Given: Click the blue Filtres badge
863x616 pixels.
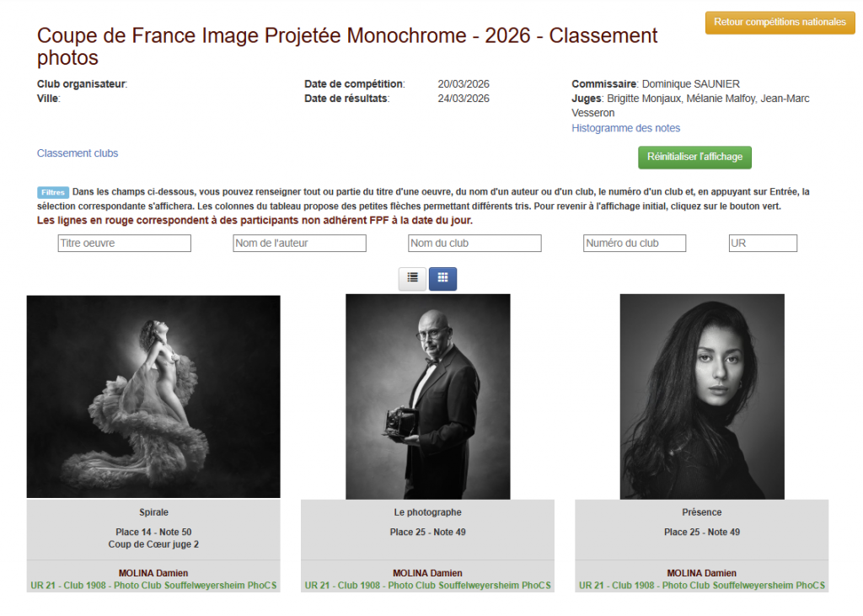Looking at the screenshot, I should tap(52, 191).
